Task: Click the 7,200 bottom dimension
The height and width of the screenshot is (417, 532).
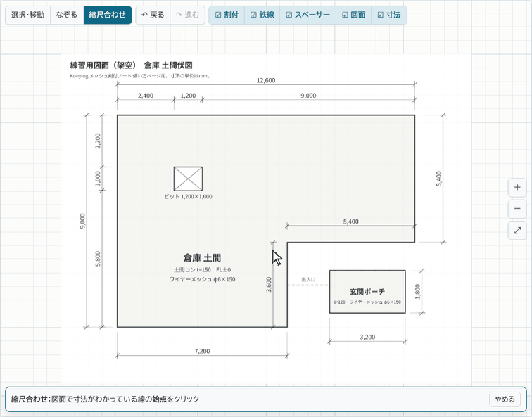Action: click(202, 351)
